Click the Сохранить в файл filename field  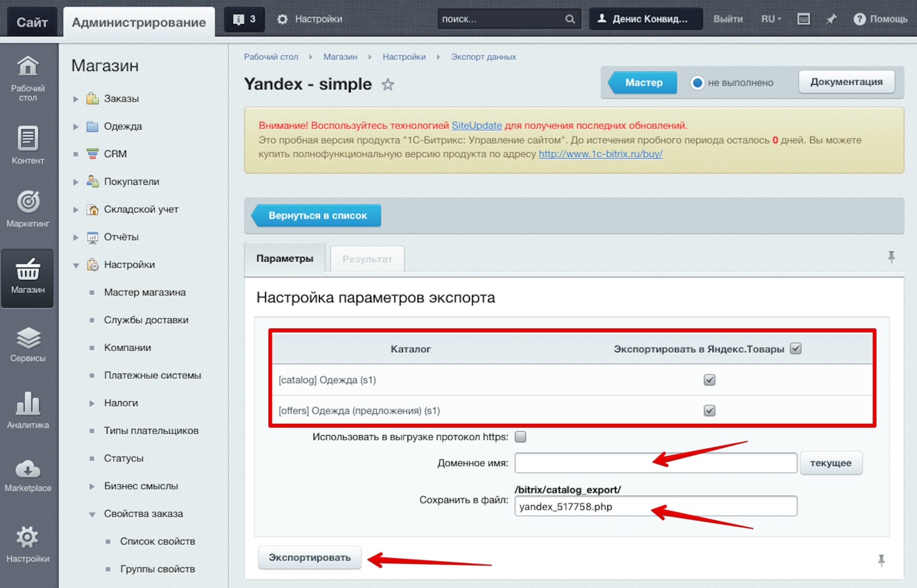[656, 506]
